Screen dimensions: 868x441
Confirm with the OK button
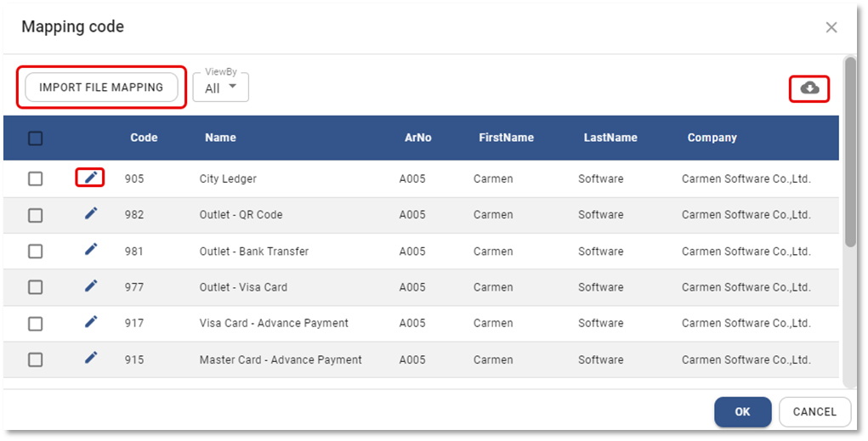742,411
